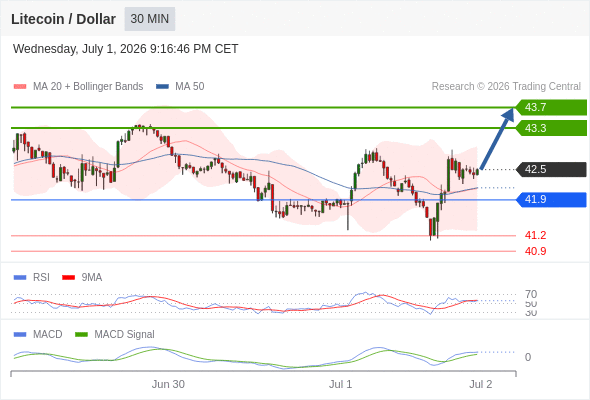The image size is (590, 400).
Task: Click the MA 20 + Bollinger Bands legend label
Action: (88, 87)
